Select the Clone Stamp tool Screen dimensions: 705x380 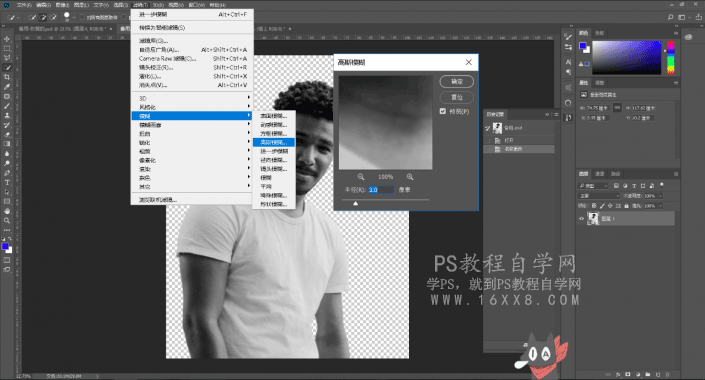click(7, 116)
